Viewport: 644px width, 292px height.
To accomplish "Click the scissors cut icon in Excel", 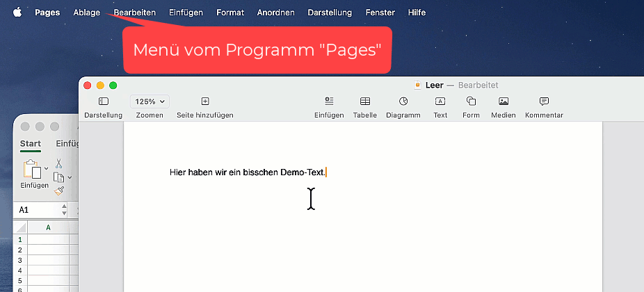I will (58, 164).
